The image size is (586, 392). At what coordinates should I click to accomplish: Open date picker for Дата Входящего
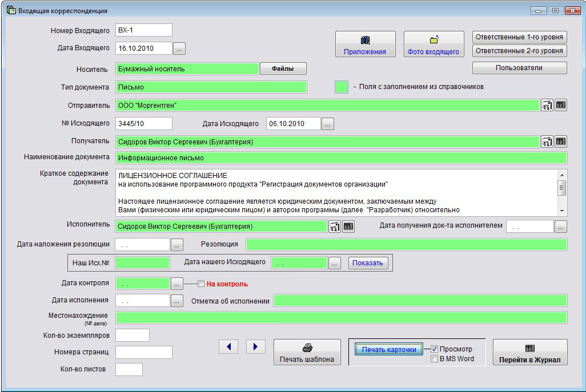(179, 49)
